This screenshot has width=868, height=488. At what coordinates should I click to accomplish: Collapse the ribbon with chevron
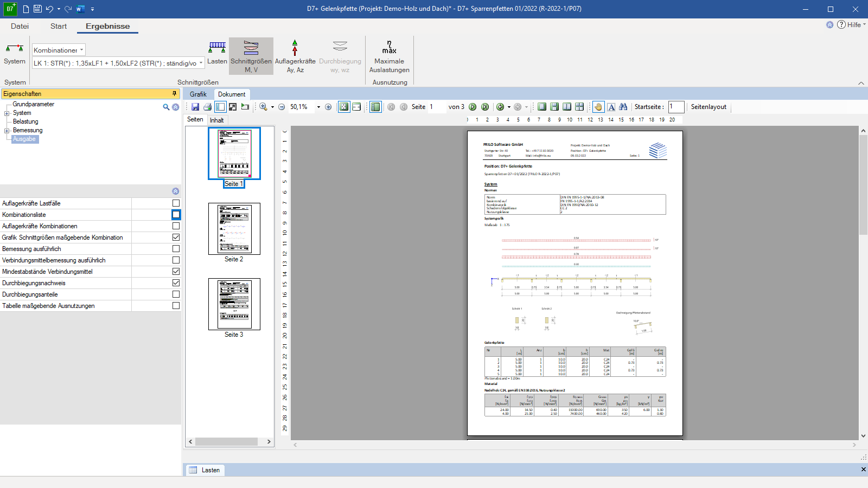pos(861,83)
